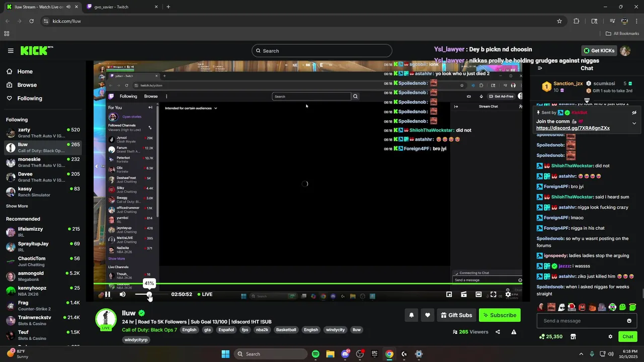Viewport: 644px width, 362px height.
Task: Open Trainwreckstv recommended channel
Action: point(43,321)
